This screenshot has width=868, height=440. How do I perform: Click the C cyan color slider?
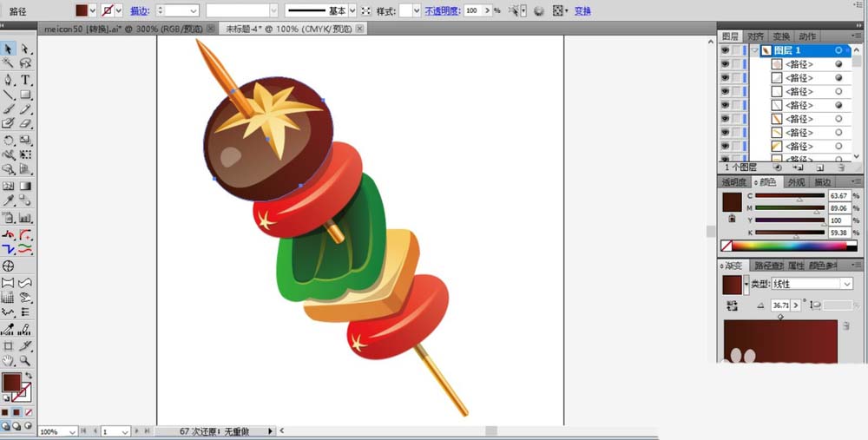pos(790,195)
